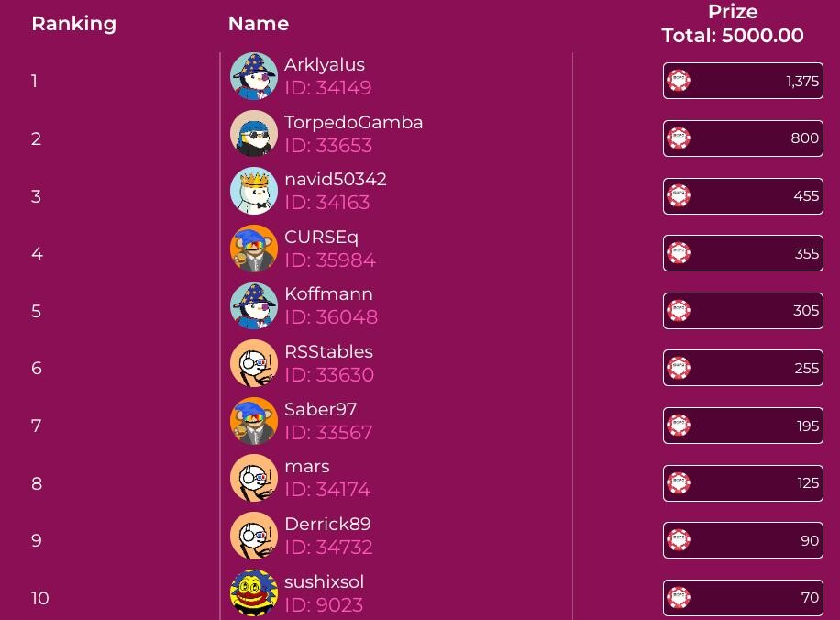Open TorpedoGamba's avatar picture

pos(254,133)
